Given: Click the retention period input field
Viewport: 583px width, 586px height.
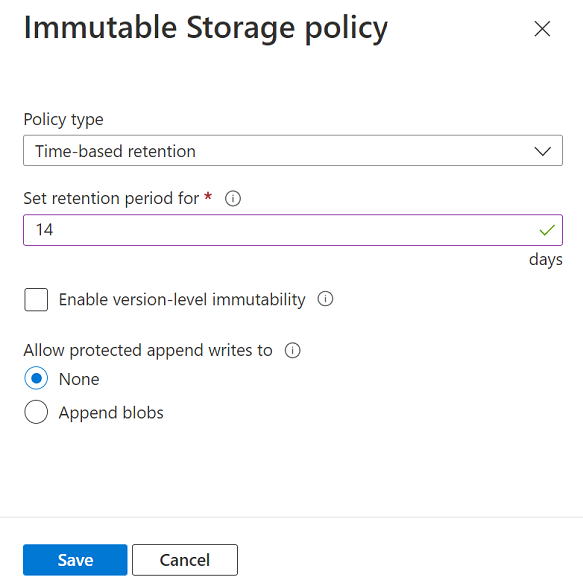Looking at the screenshot, I should point(293,230).
